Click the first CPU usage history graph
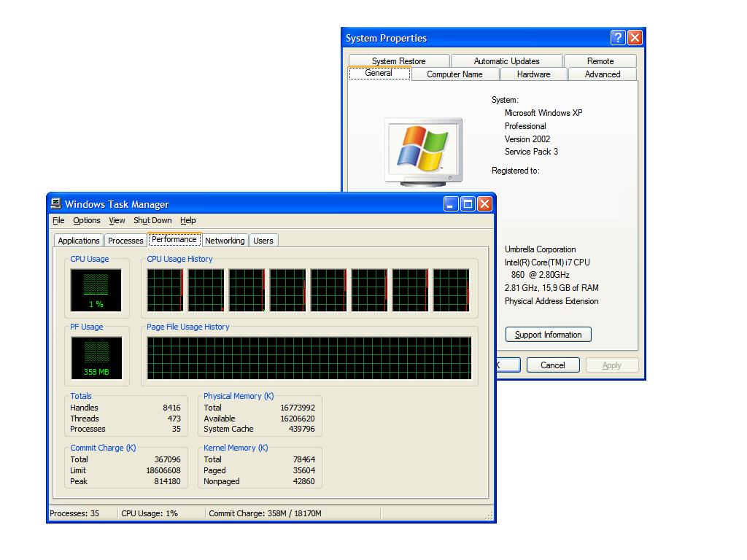The width and height of the screenshot is (747, 560). point(165,290)
